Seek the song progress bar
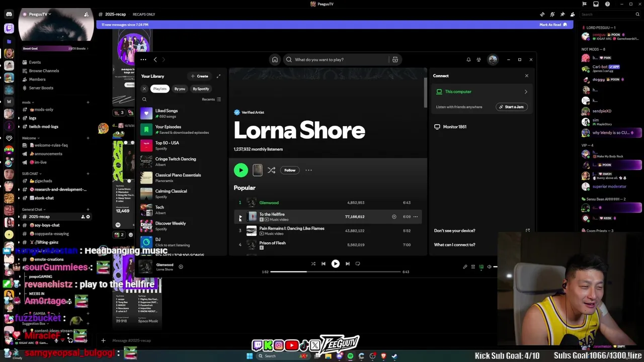Viewport: 644px width, 362px height. point(336,272)
